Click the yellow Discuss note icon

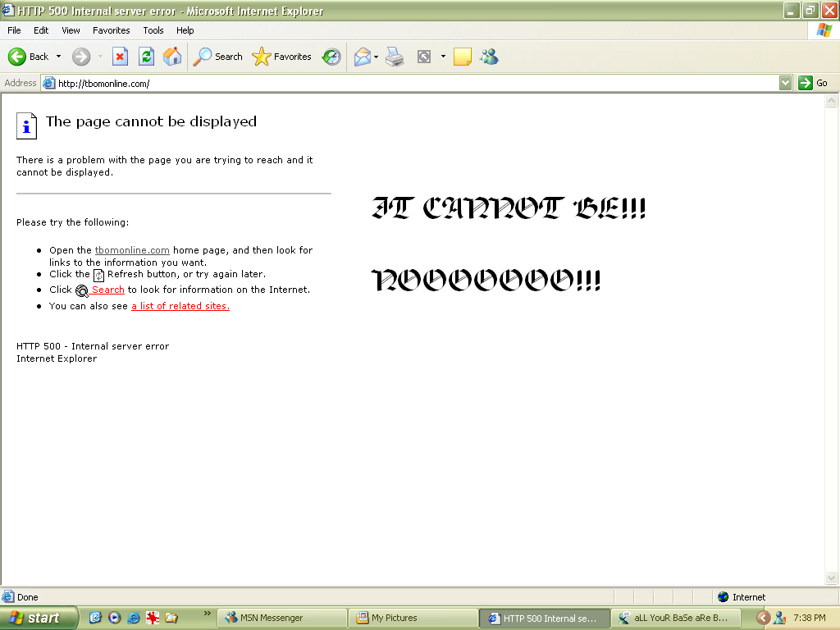pyautogui.click(x=463, y=57)
